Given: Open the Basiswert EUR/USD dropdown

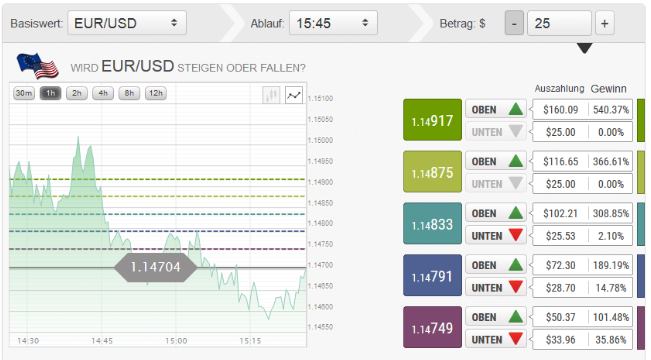Looking at the screenshot, I should 127,23.
